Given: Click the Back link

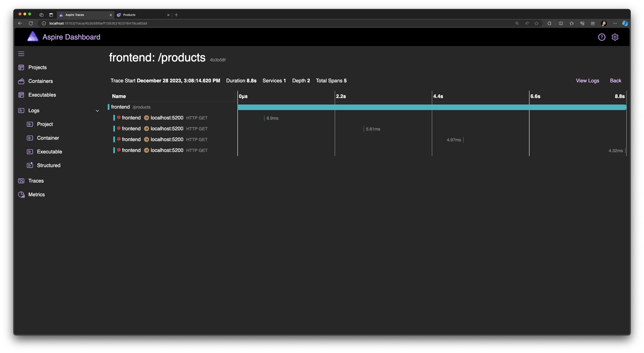Looking at the screenshot, I should tap(615, 81).
